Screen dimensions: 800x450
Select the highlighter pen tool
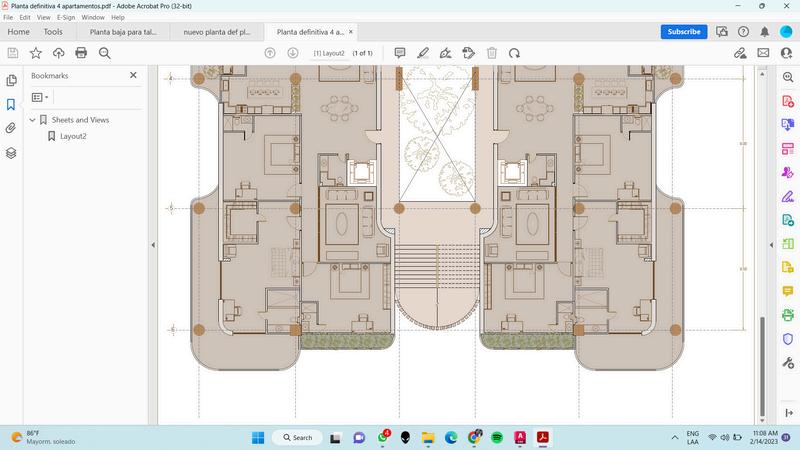(422, 53)
